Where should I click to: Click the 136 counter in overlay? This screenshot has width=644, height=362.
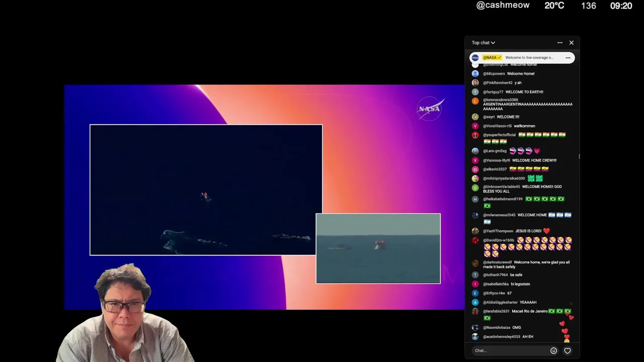coord(588,6)
